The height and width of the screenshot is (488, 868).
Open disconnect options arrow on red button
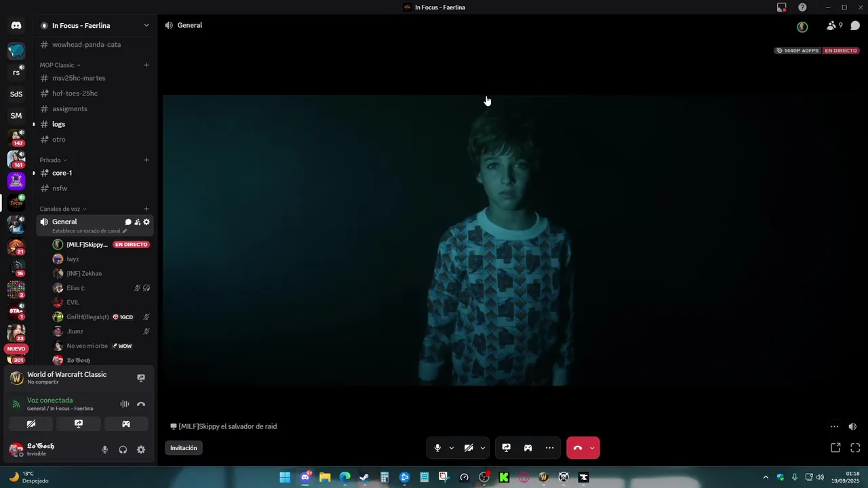(x=592, y=448)
